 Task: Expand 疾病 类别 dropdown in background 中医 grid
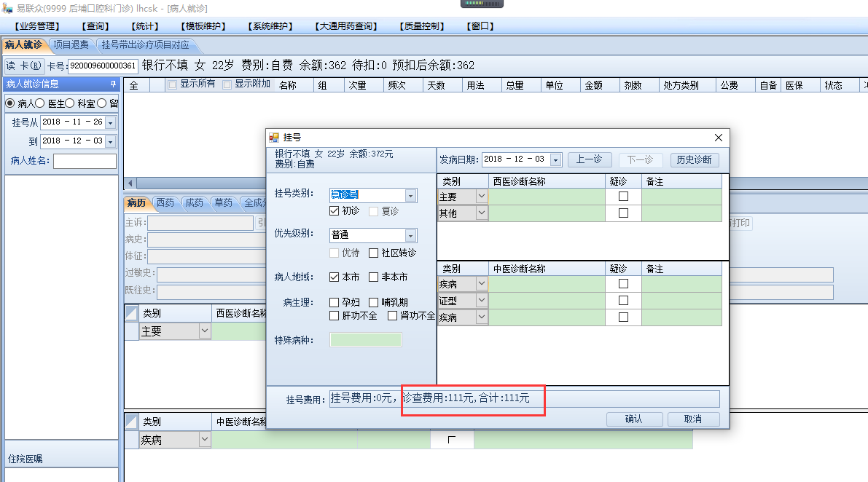205,440
